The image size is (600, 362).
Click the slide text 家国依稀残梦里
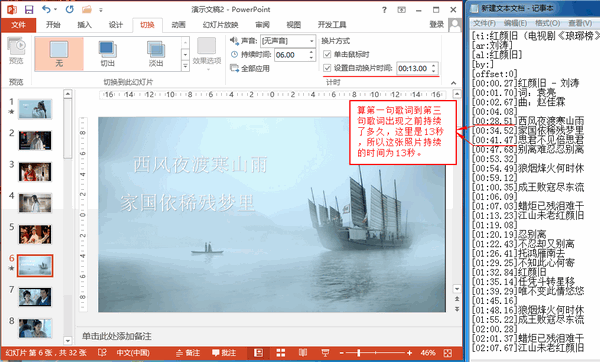click(x=187, y=202)
